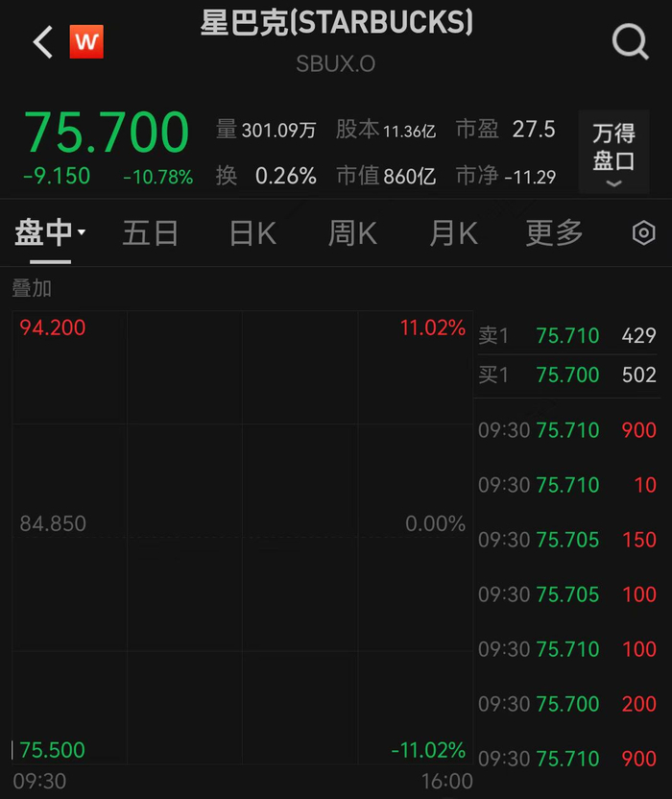Open the 盘中 dropdown arrow

pos(81,231)
